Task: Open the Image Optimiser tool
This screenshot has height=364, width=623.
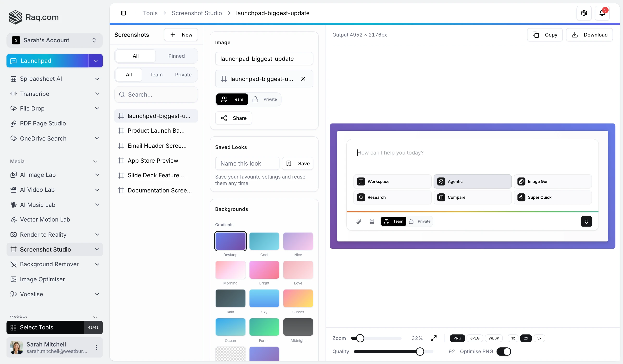Action: 42,279
